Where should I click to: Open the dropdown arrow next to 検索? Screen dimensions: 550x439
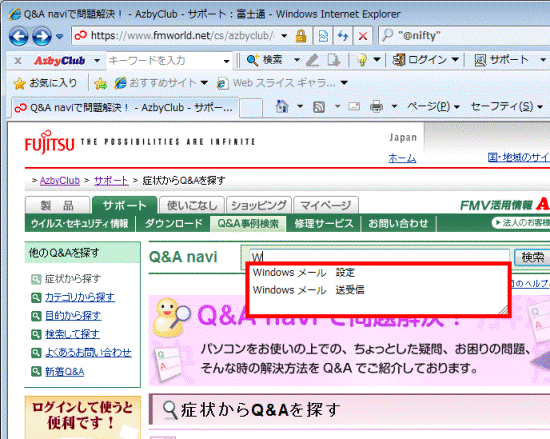(296, 60)
